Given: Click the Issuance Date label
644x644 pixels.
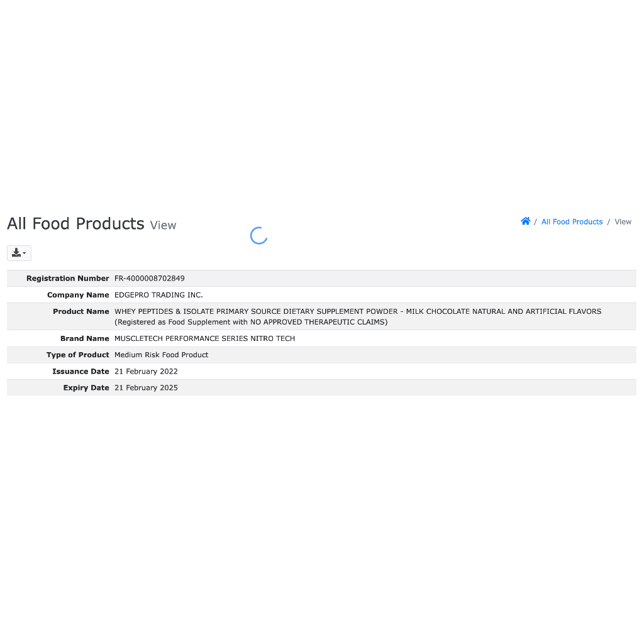Looking at the screenshot, I should [80, 372].
